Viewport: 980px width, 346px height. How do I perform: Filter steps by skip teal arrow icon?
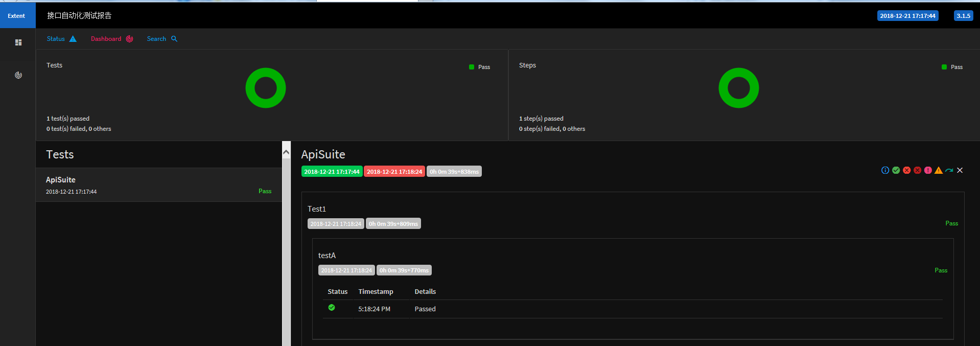pos(949,170)
